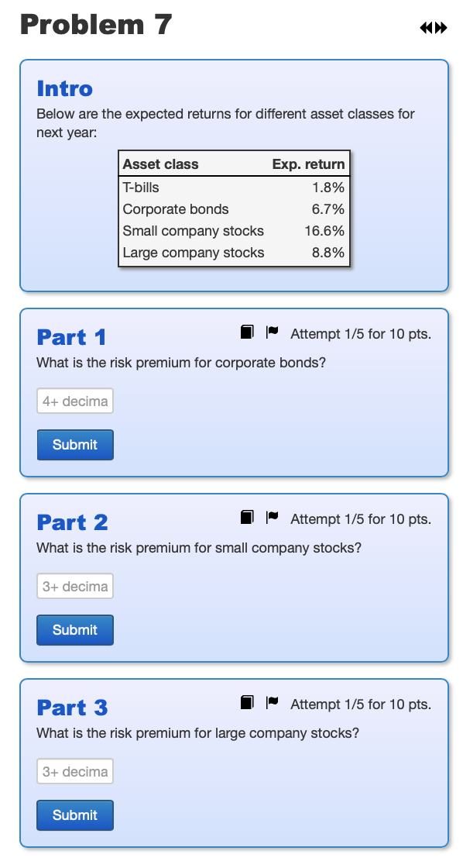Select the Part 2 answer box
The width and height of the screenshot is (463, 868).
coord(74,586)
